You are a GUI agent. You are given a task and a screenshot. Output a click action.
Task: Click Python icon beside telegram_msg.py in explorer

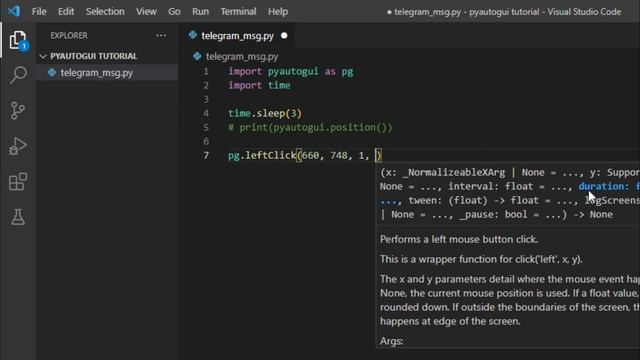click(x=52, y=72)
